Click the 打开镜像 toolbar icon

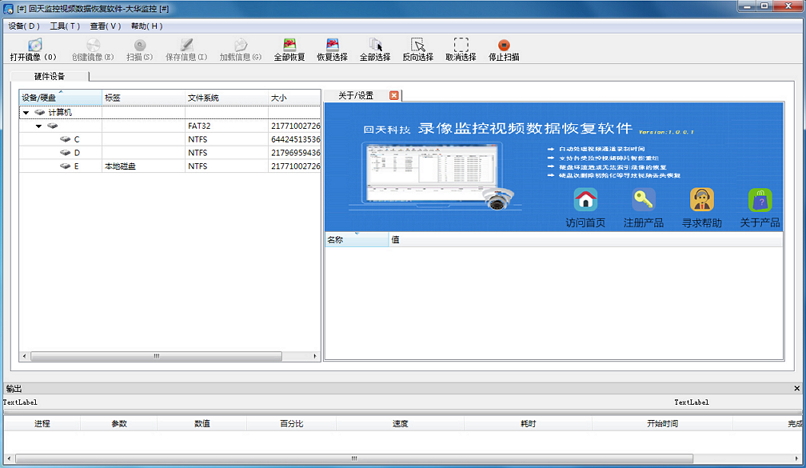34,45
